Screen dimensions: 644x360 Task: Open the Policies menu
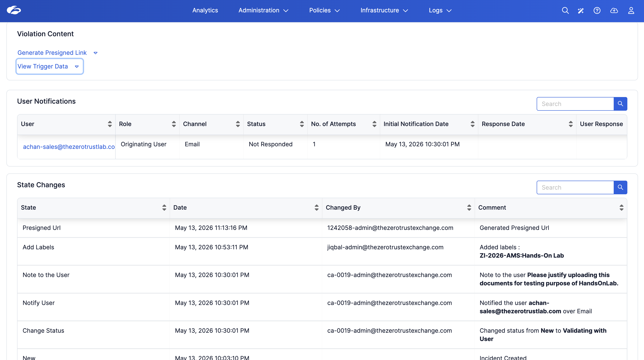tap(324, 10)
